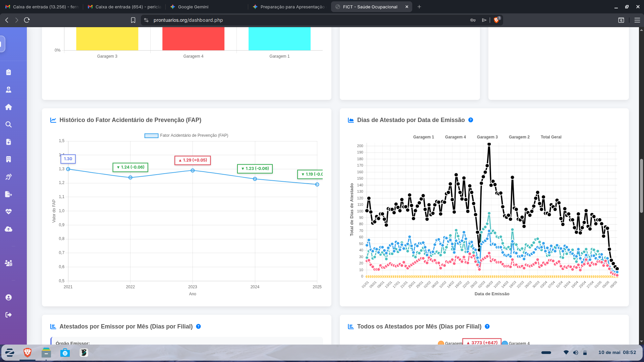Open the browser side panel search icon
Image resolution: width=644 pixels, height=362 pixels.
point(621,20)
